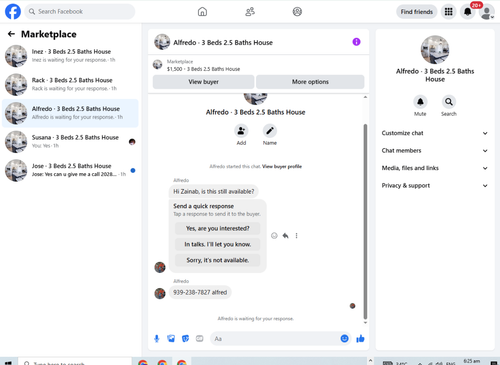Image resolution: width=500 pixels, height=365 pixels.
Task: Click the Name pencil edit icon
Action: coord(270,131)
